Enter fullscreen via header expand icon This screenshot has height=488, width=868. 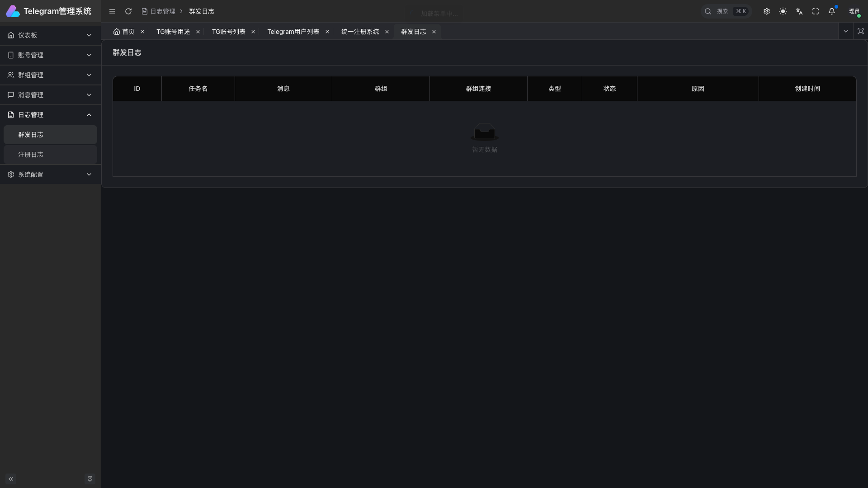click(x=816, y=11)
